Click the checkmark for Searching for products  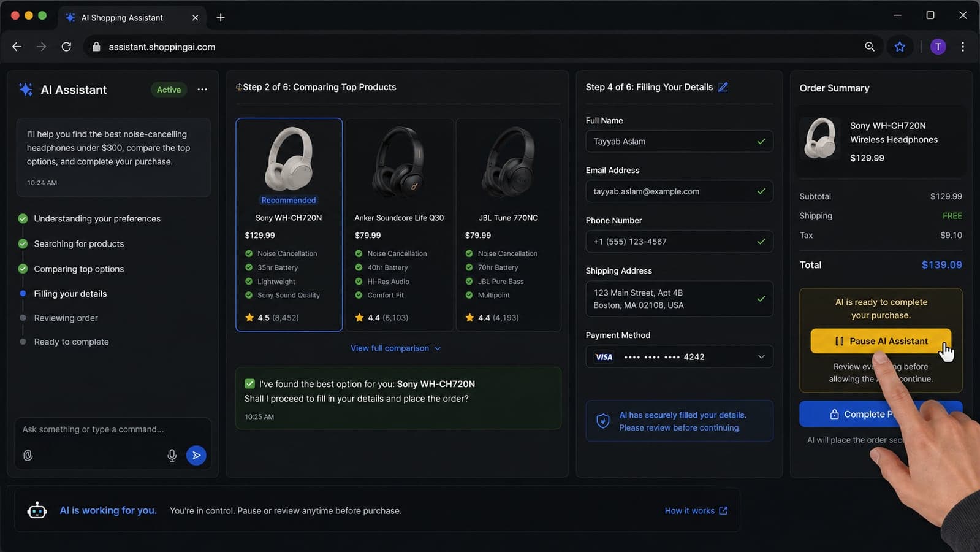[23, 243]
